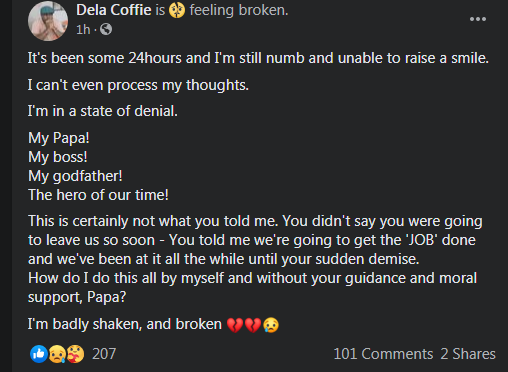Click the first broken heart emoji
Viewport: 508px width, 372px height.
pyautogui.click(x=235, y=325)
